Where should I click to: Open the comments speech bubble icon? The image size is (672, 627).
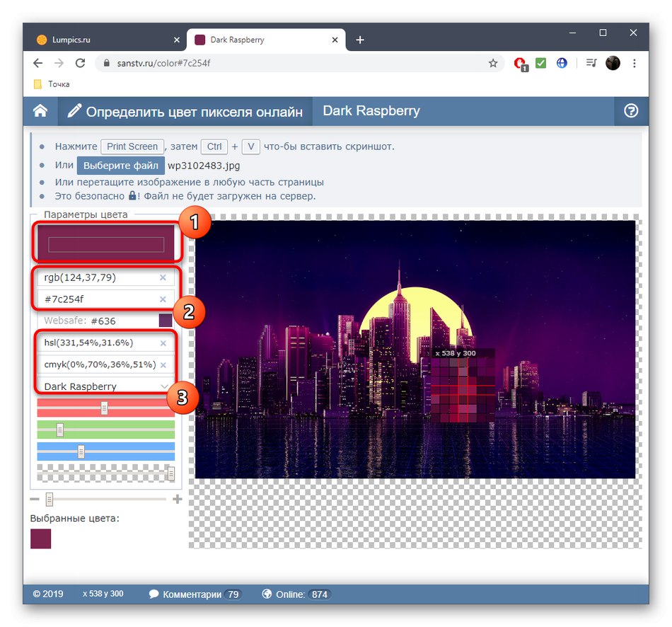click(x=154, y=594)
